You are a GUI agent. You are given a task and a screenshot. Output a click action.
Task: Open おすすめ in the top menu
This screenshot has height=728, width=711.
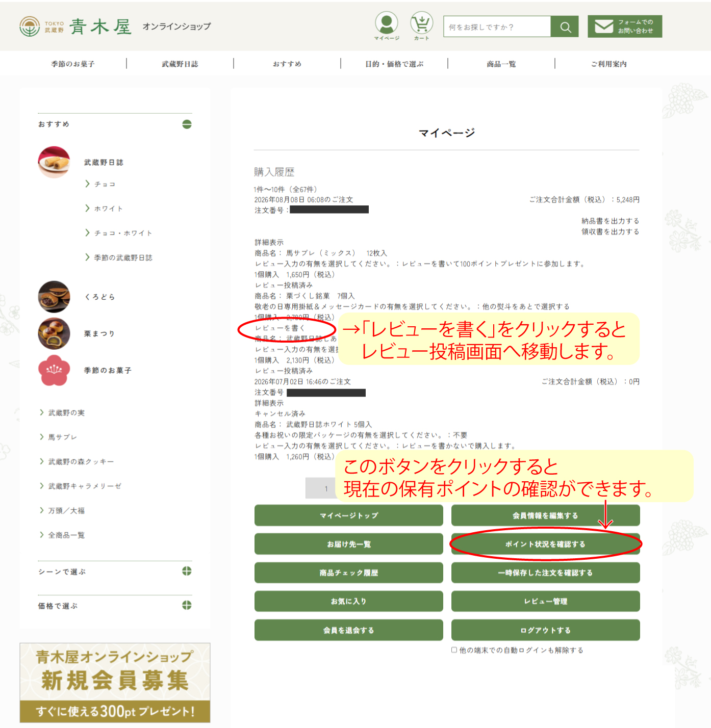(x=287, y=64)
